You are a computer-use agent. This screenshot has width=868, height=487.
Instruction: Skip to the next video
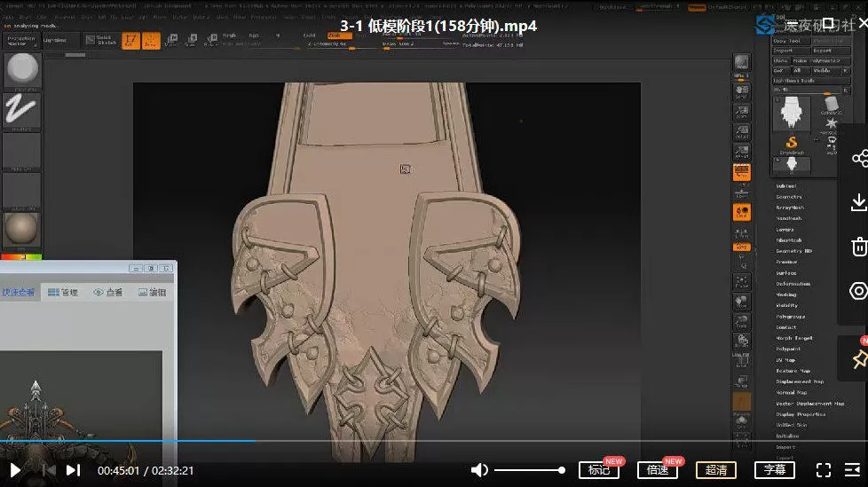click(73, 470)
